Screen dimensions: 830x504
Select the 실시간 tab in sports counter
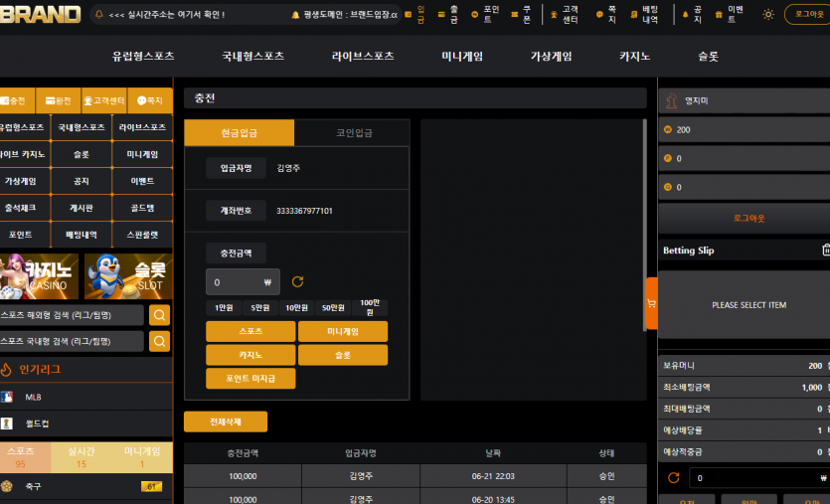tap(81, 457)
